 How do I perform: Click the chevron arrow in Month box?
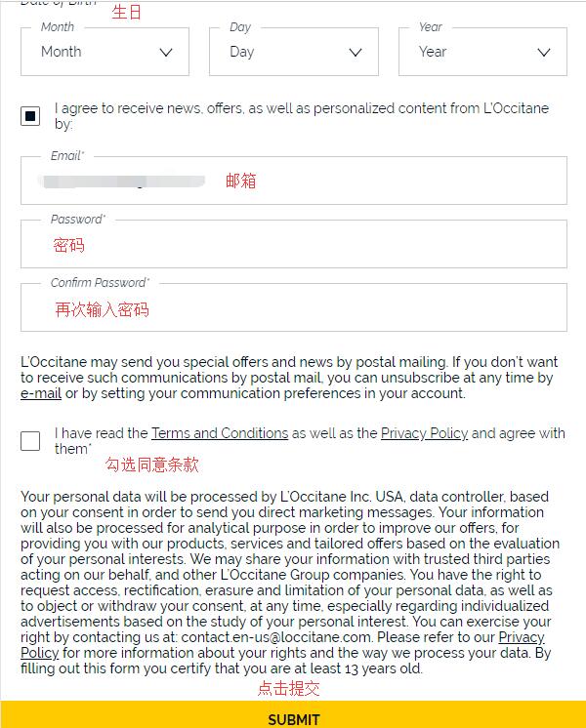click(166, 53)
